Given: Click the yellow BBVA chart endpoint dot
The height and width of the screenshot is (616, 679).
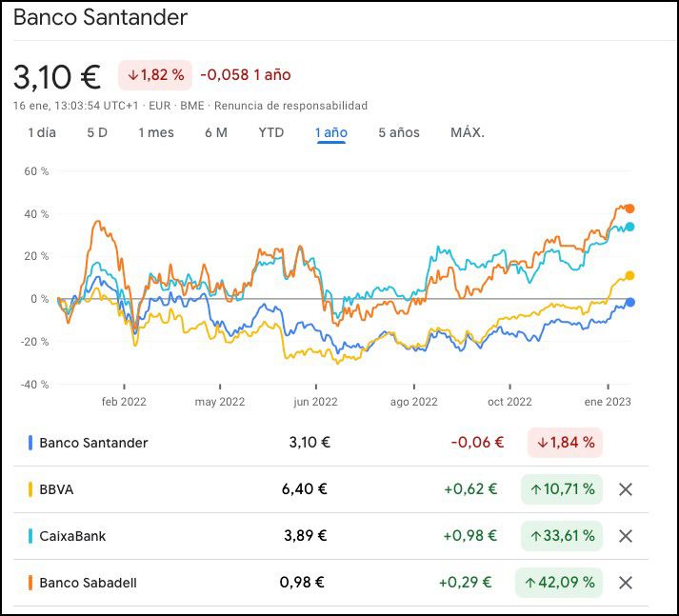Looking at the screenshot, I should pos(629,276).
